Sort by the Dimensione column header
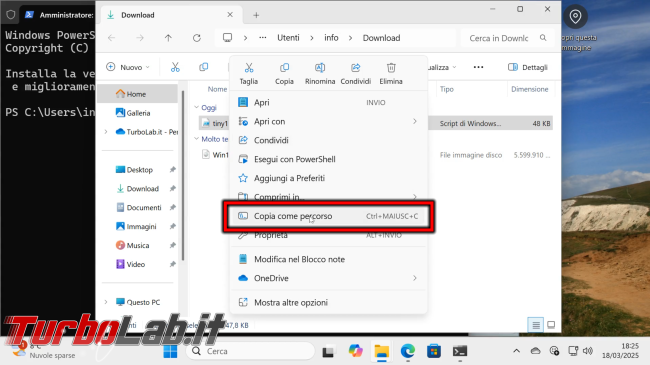This screenshot has width=650, height=365. [x=529, y=89]
